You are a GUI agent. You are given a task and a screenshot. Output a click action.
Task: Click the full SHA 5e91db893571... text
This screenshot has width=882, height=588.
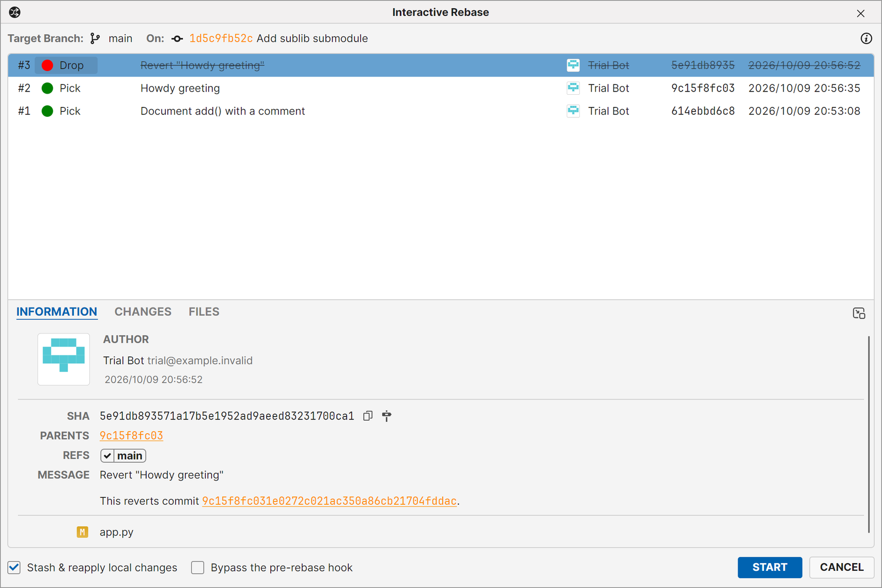coord(227,416)
